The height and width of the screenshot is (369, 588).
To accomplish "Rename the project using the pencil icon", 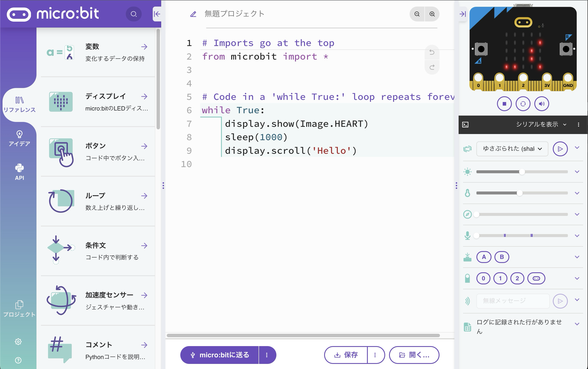I will pos(193,14).
